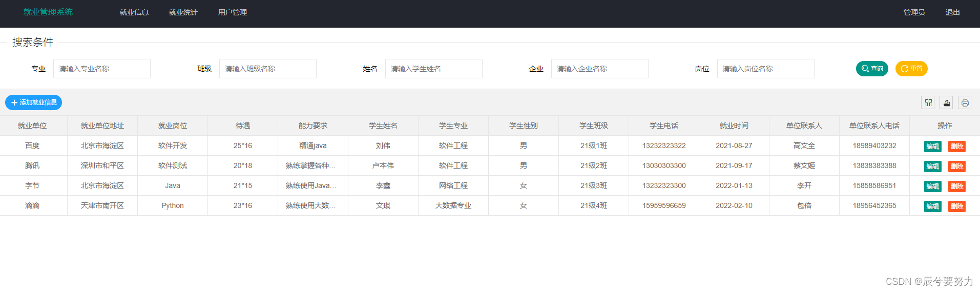
Task: Click the 23*16 salary cell
Action: (x=243, y=205)
